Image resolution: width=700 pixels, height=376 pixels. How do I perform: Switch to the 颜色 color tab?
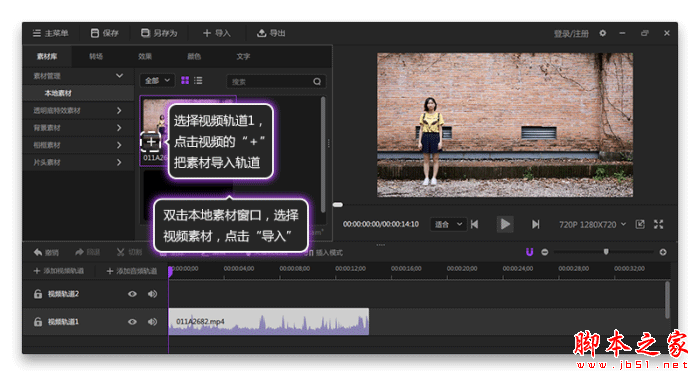[194, 57]
